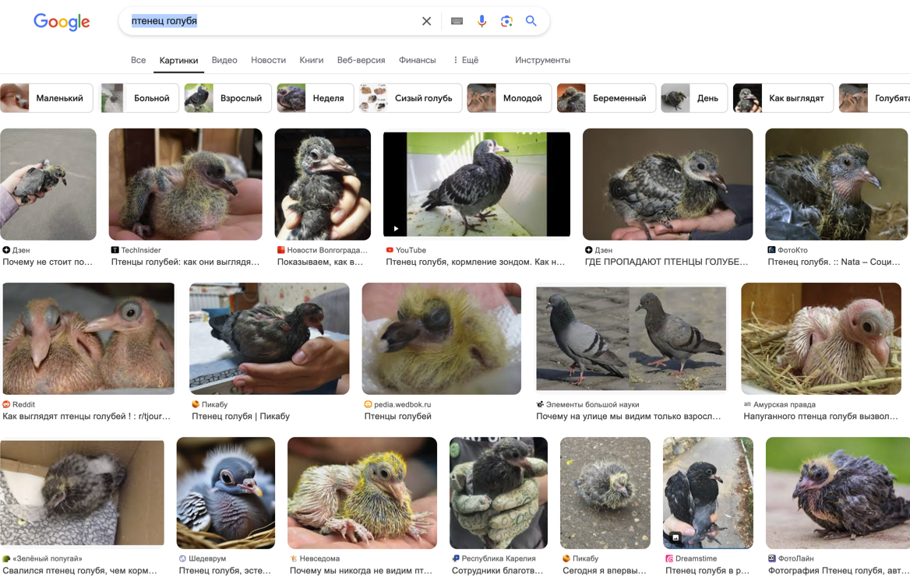This screenshot has height=588, width=910.
Task: Open the Инструменты tools panel
Action: (x=542, y=60)
